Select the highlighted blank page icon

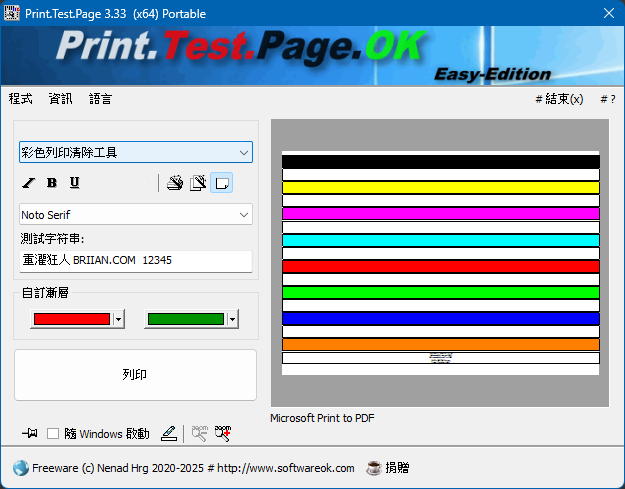(222, 183)
